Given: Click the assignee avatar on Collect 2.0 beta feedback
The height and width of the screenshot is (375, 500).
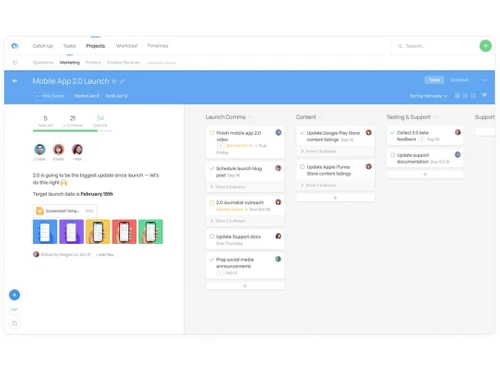Looking at the screenshot, I should [458, 132].
